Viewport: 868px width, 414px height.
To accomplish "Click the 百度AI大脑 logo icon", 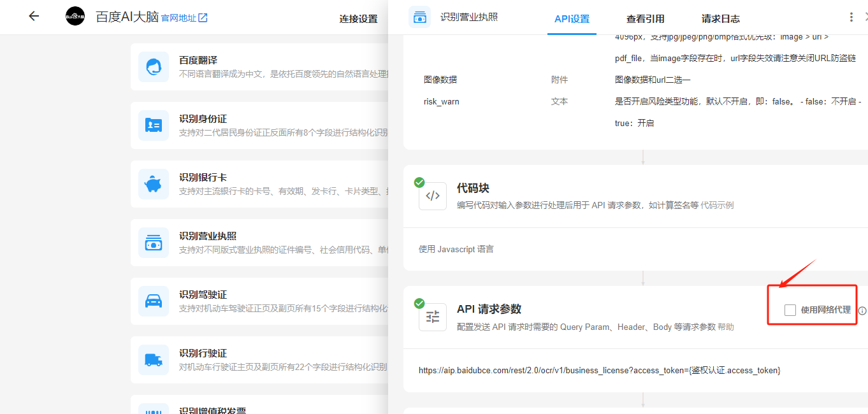I will [x=75, y=17].
